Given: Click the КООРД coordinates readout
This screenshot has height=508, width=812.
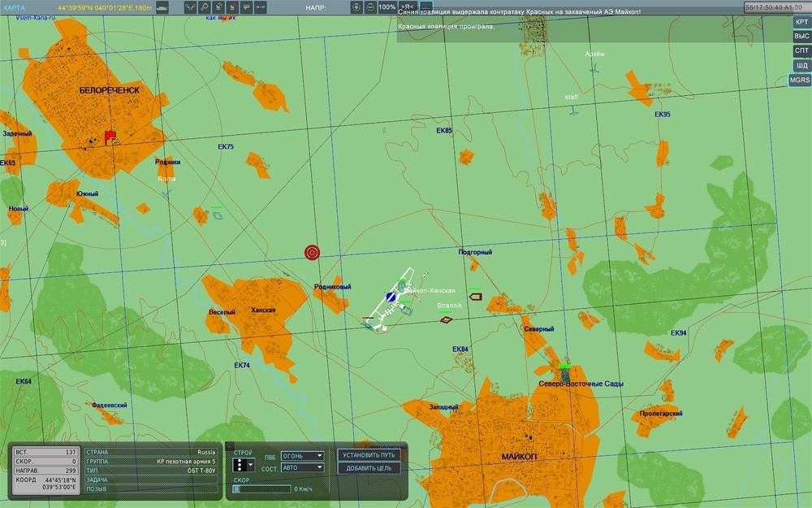Looking at the screenshot, I should [x=46, y=484].
